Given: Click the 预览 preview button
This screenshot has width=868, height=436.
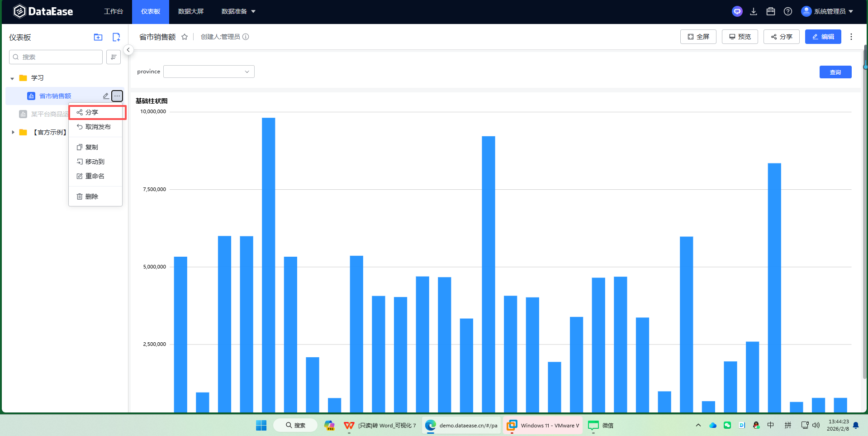Looking at the screenshot, I should click(x=740, y=37).
